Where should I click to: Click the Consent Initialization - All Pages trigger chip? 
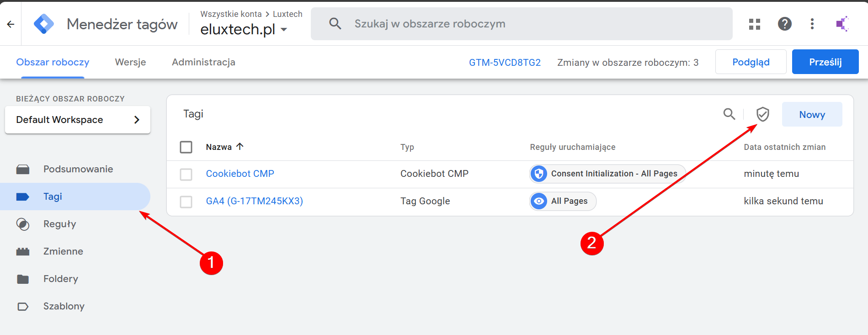tap(607, 174)
